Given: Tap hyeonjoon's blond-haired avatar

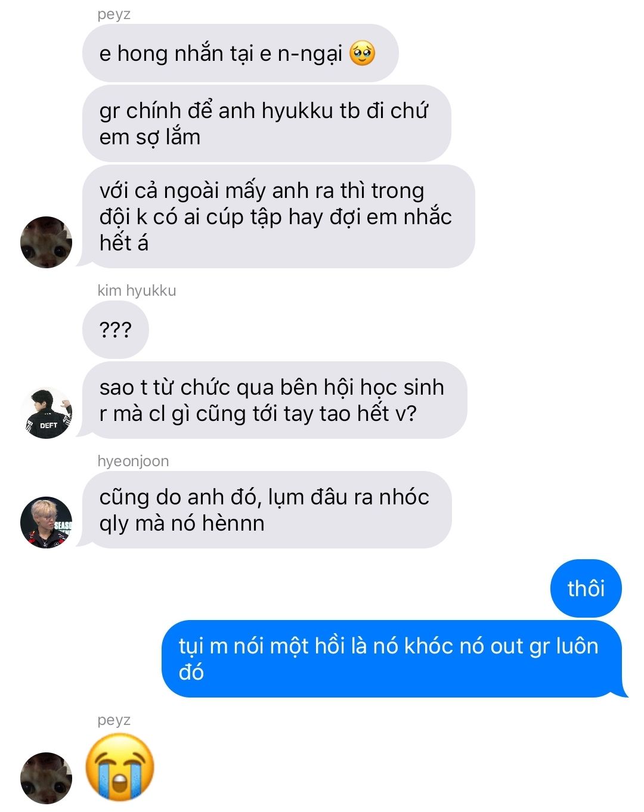Looking at the screenshot, I should [46, 522].
